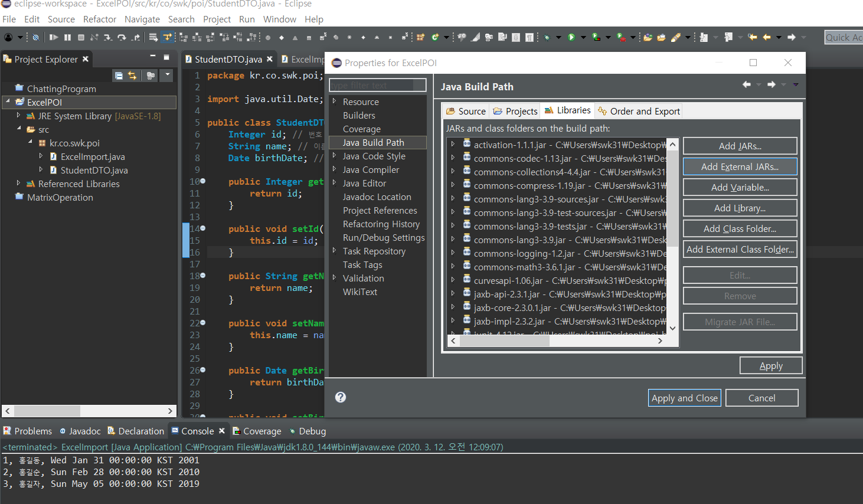Open the Refactor menu

click(100, 19)
